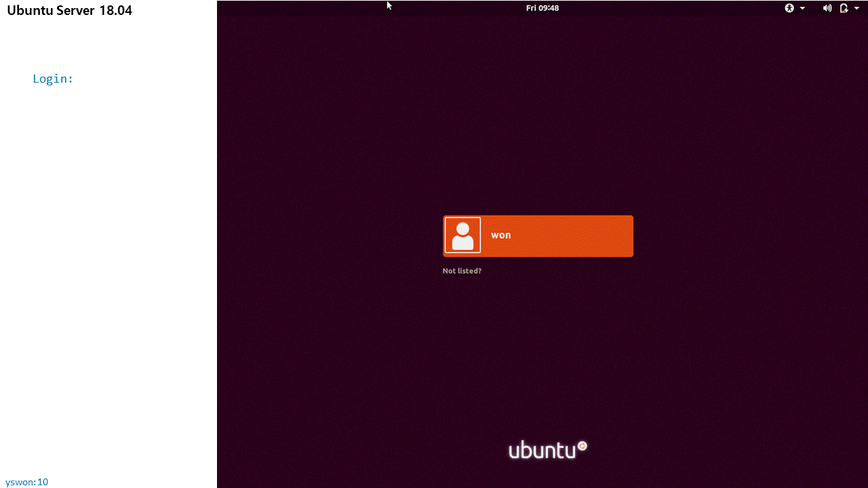Click the yswon:10 footer text
Screen dimensions: 868x488
[x=27, y=482]
